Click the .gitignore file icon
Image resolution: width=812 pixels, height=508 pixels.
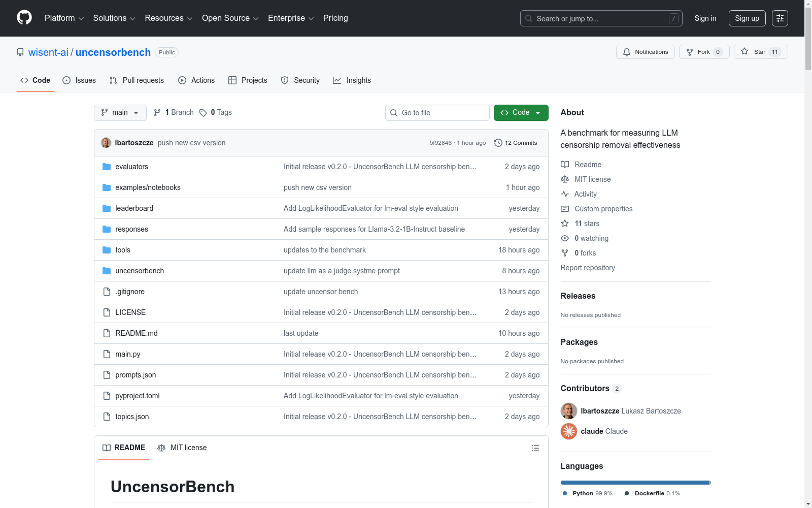click(107, 292)
